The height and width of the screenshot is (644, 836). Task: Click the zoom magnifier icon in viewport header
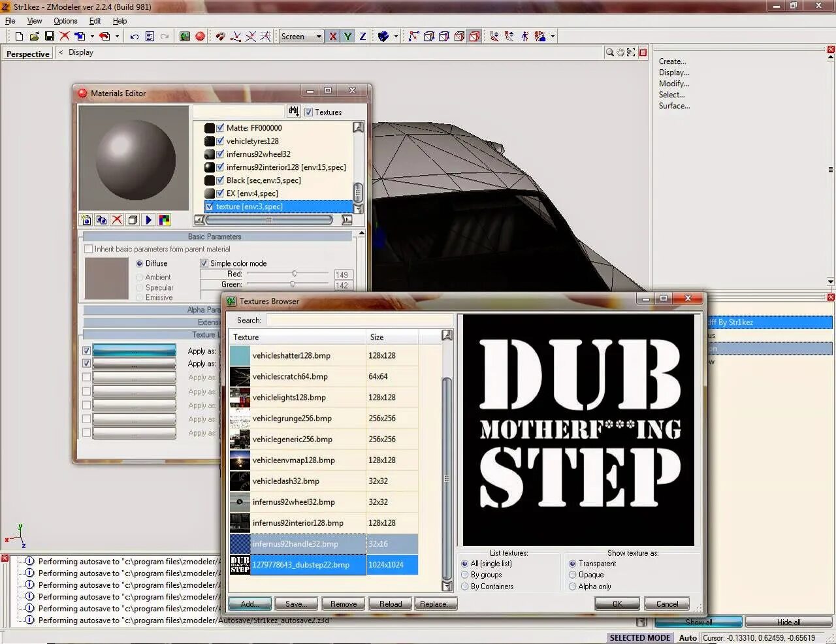609,52
